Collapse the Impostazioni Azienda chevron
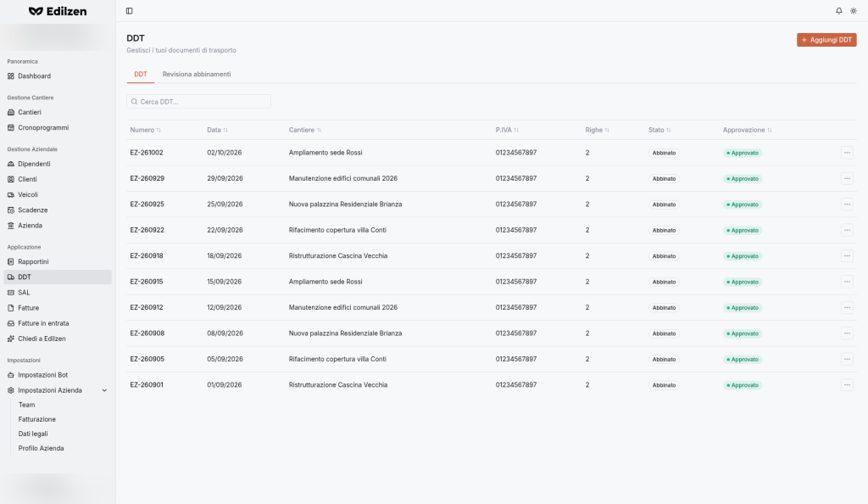This screenshot has height=504, width=868. click(x=104, y=390)
